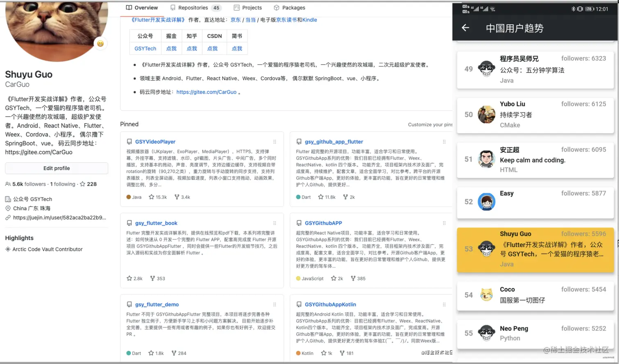Click the 当当 link in book line
The width and height of the screenshot is (619, 364).
(x=251, y=20)
